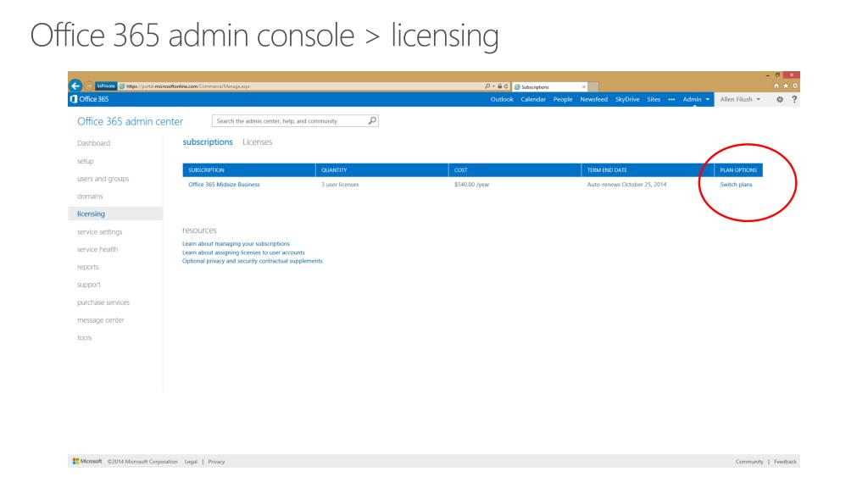Select the subscriptions tab

pos(208,142)
